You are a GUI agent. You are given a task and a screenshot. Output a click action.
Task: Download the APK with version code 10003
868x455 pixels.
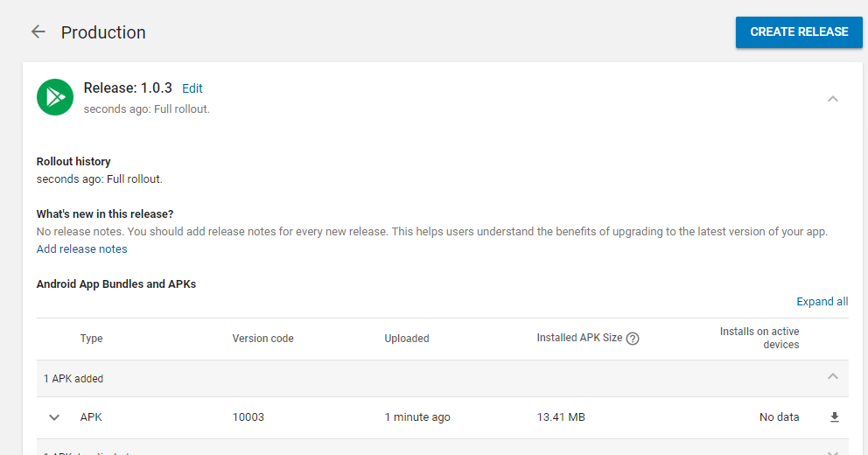[834, 417]
